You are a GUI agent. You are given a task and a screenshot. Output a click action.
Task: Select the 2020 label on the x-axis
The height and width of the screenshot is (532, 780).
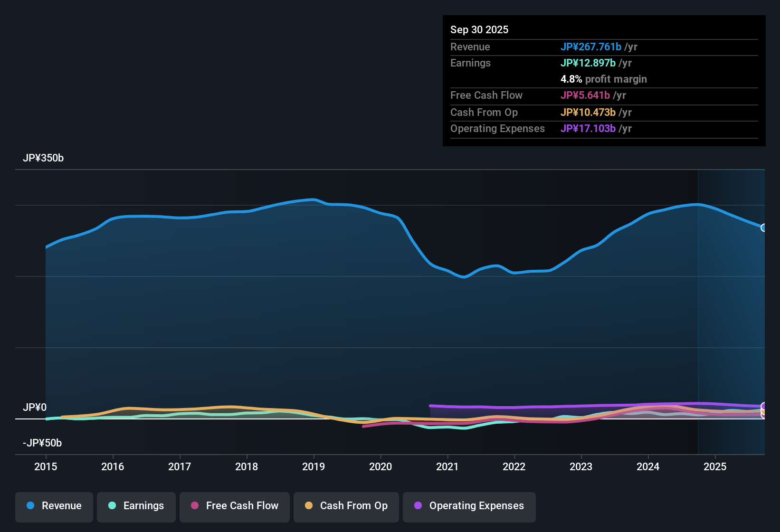click(x=380, y=467)
